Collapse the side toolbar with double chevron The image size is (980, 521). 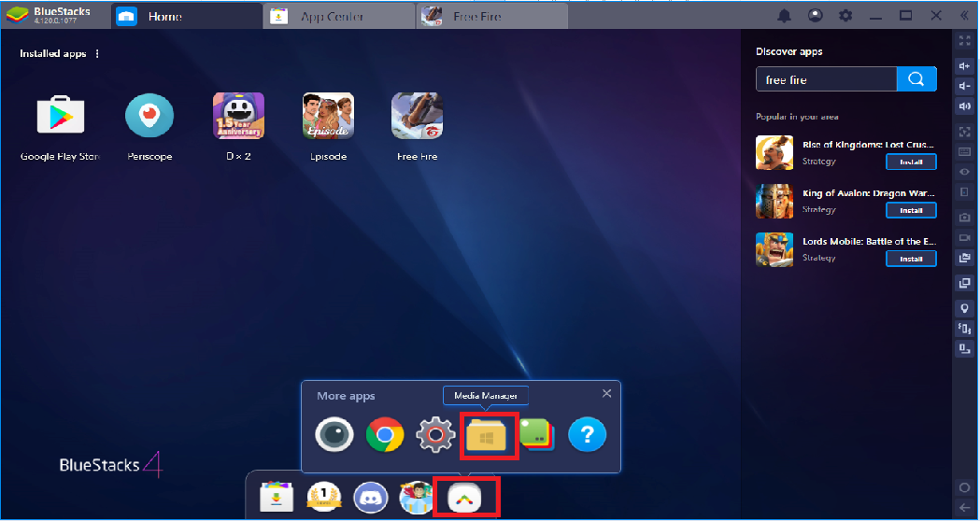click(x=965, y=16)
